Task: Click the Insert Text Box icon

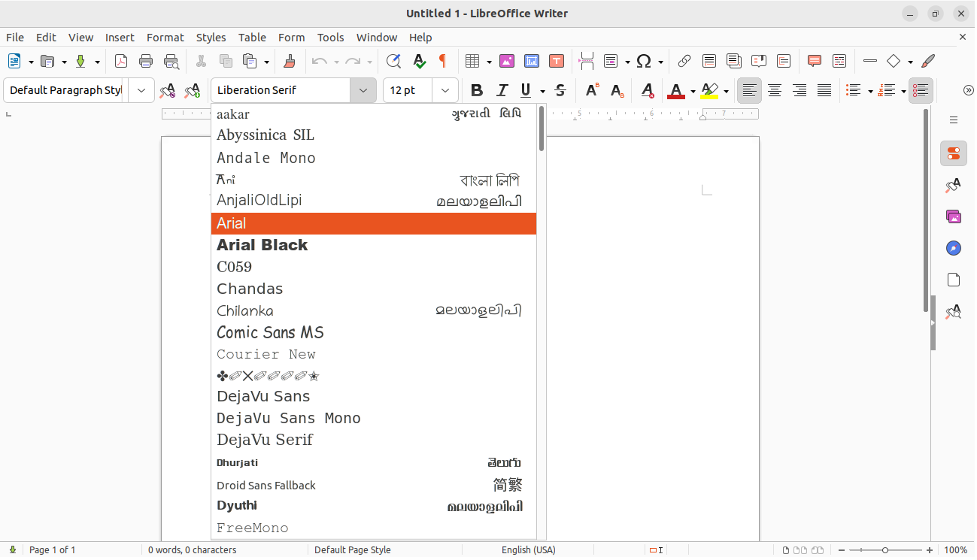Action: (557, 62)
